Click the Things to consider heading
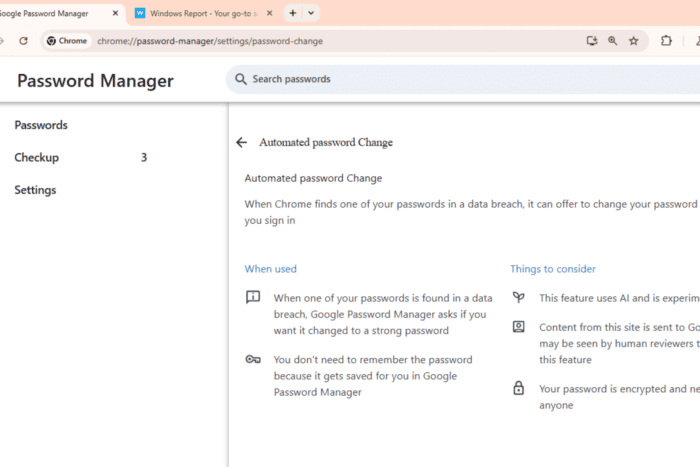 553,269
